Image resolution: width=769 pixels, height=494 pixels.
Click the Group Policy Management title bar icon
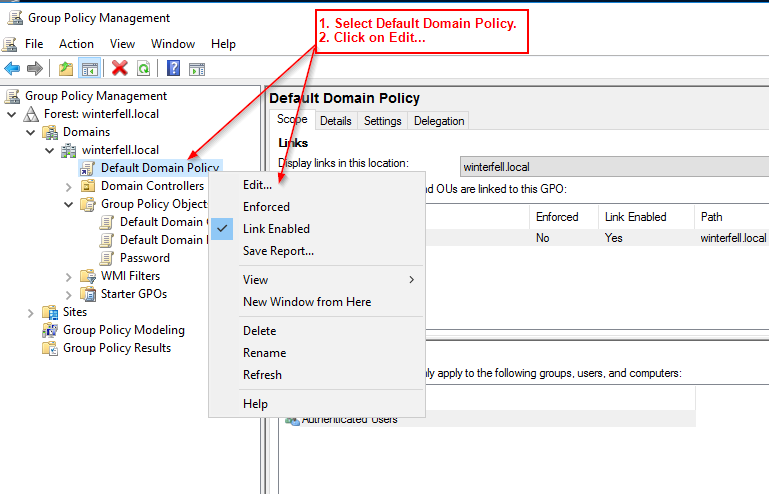[x=15, y=18]
